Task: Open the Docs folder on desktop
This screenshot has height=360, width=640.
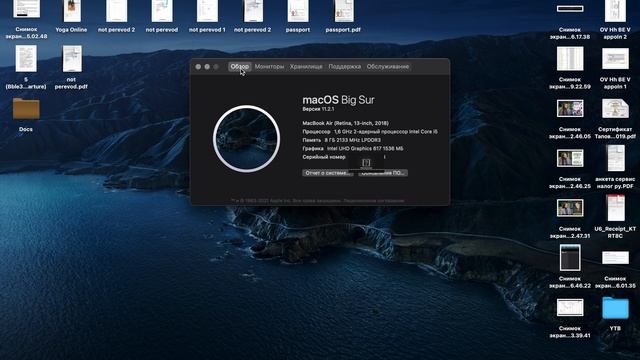Action: coord(26,109)
